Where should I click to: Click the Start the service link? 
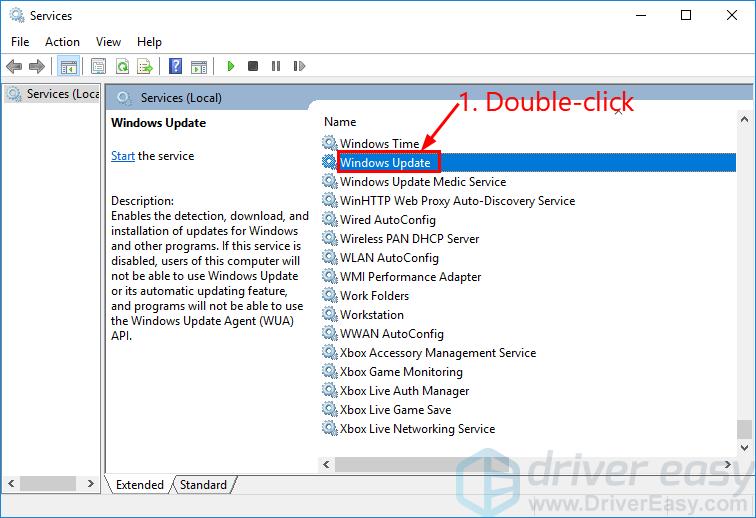click(x=123, y=156)
